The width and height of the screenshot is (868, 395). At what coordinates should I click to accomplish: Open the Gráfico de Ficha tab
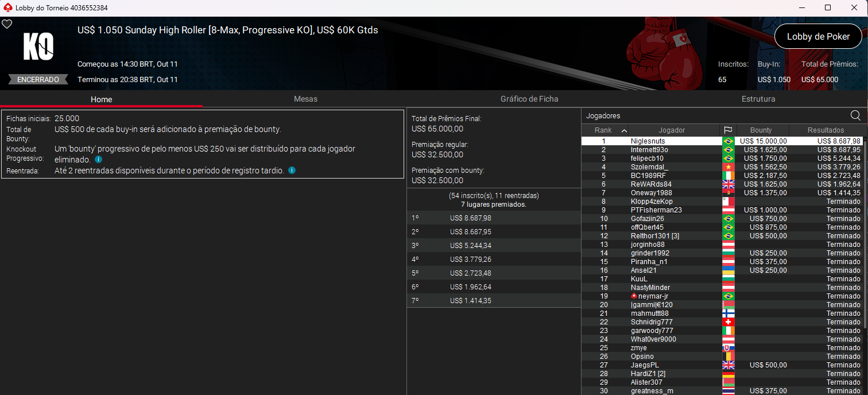(529, 99)
